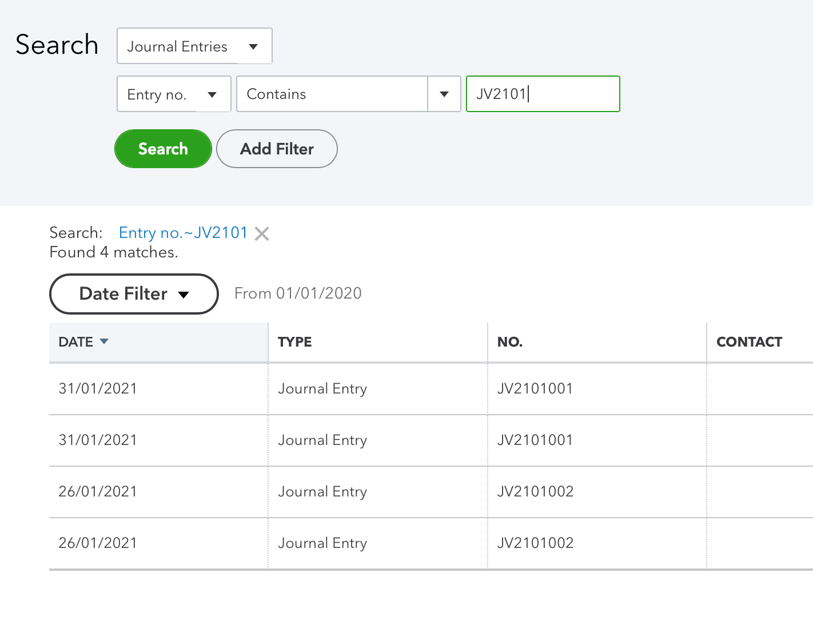This screenshot has height=644, width=813.
Task: Sort by the NO. column header
Action: [x=510, y=342]
